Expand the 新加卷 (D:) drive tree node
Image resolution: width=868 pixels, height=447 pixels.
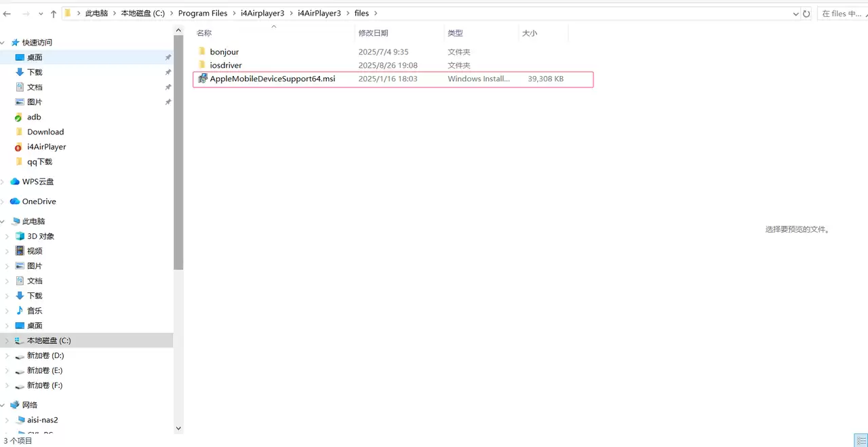click(7, 355)
